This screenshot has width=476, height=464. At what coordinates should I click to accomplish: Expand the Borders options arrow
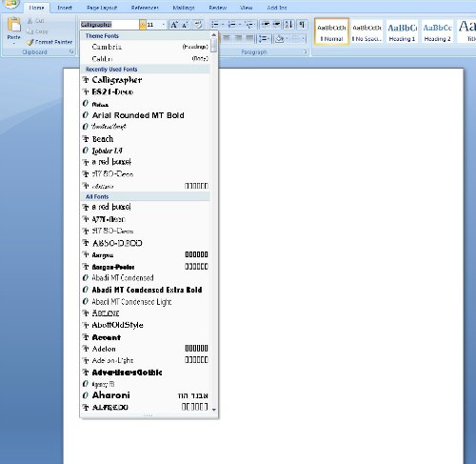(304, 39)
